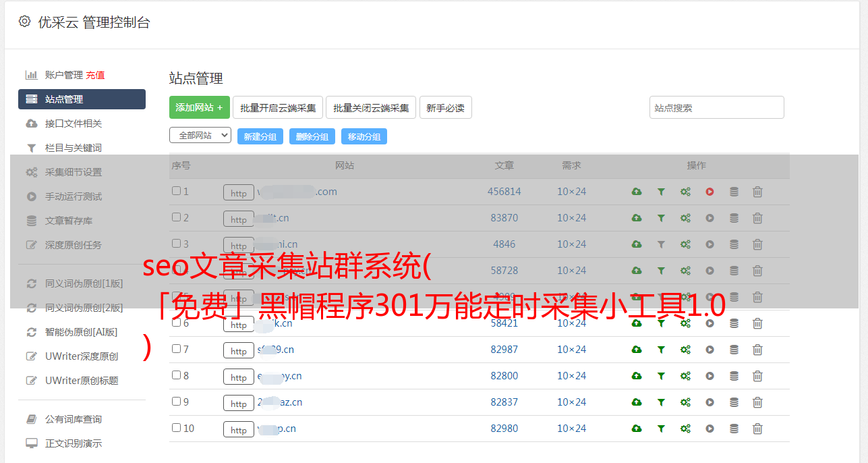Open 账户管理 in sidebar
This screenshot has height=463, width=868.
[x=63, y=75]
